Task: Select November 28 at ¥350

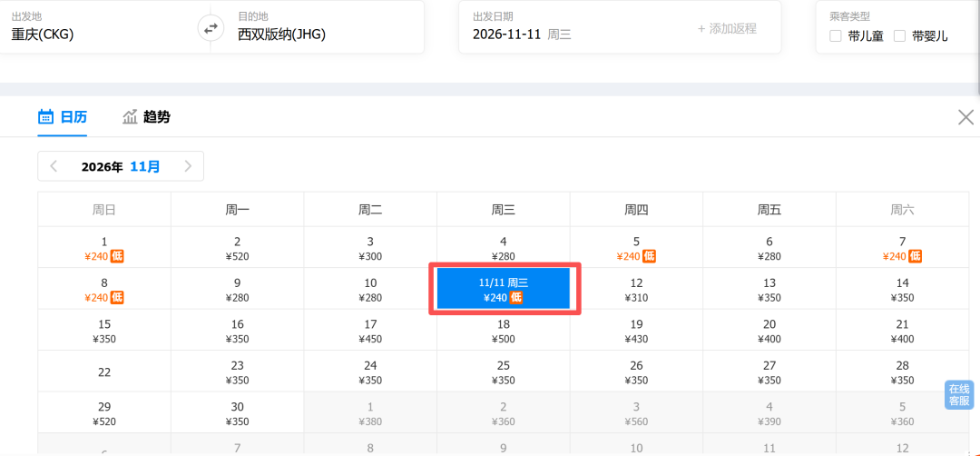Action: point(903,372)
